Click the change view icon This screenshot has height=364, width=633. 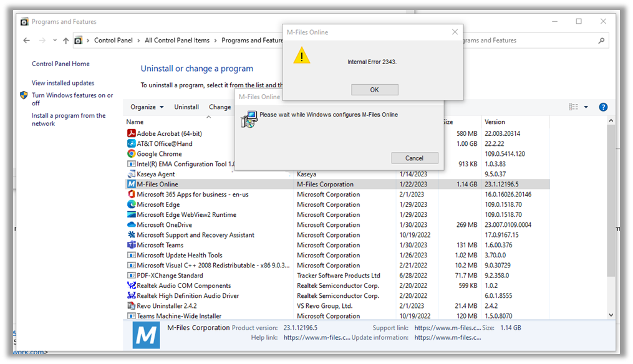(573, 107)
